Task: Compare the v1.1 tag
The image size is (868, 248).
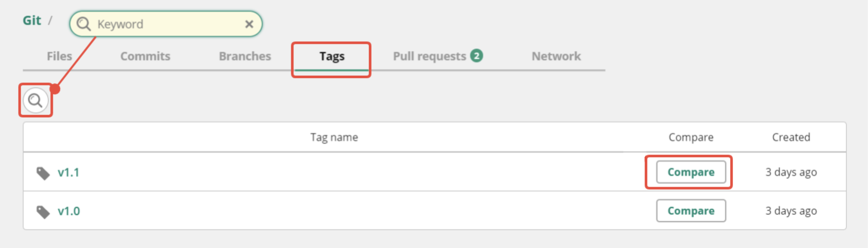Action: 691,172
